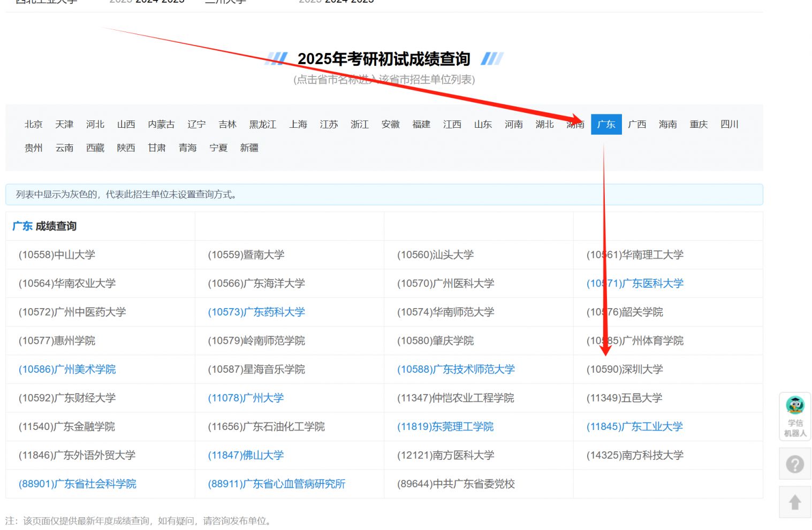Select the 黑龙江 province tab
This screenshot has height=530, width=812.
pyautogui.click(x=263, y=124)
